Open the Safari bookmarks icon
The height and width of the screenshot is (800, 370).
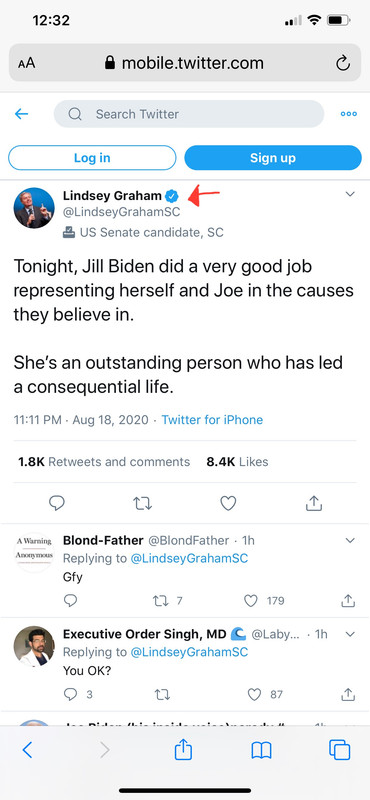tap(261, 750)
